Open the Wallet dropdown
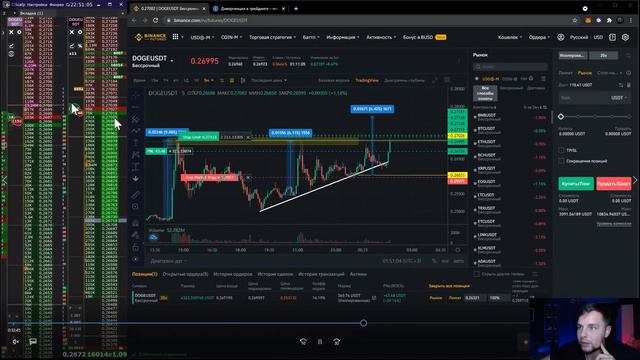 coord(510,37)
